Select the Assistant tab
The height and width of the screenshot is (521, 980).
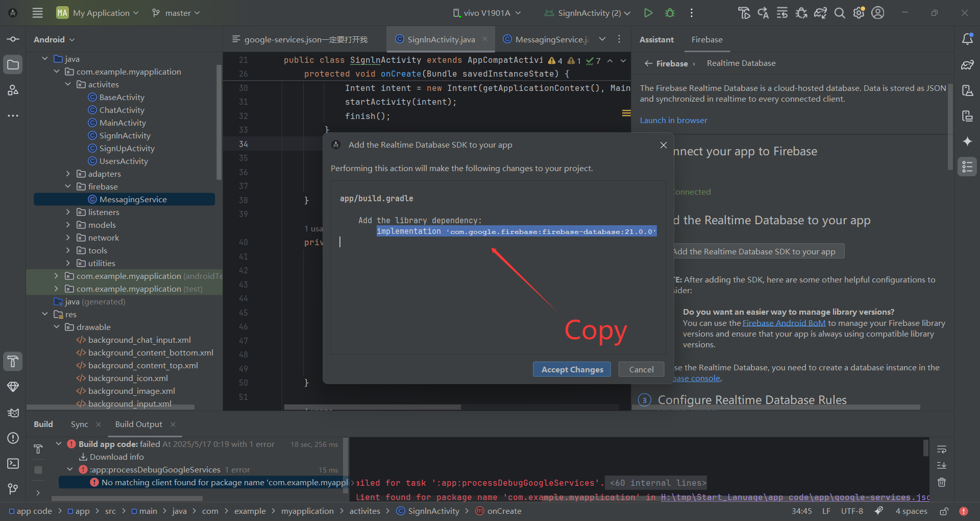[x=656, y=39]
